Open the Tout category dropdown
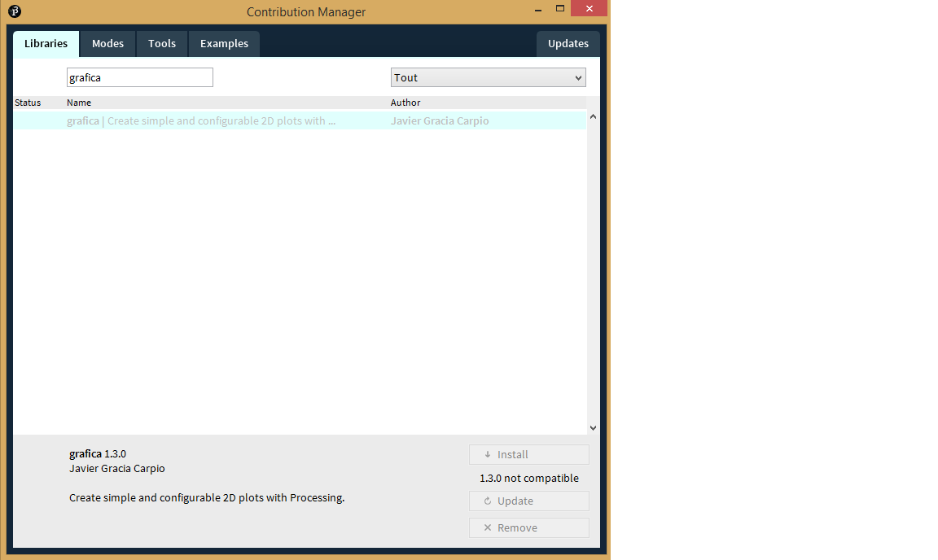Screen dimensions: 938x560 click(x=489, y=77)
